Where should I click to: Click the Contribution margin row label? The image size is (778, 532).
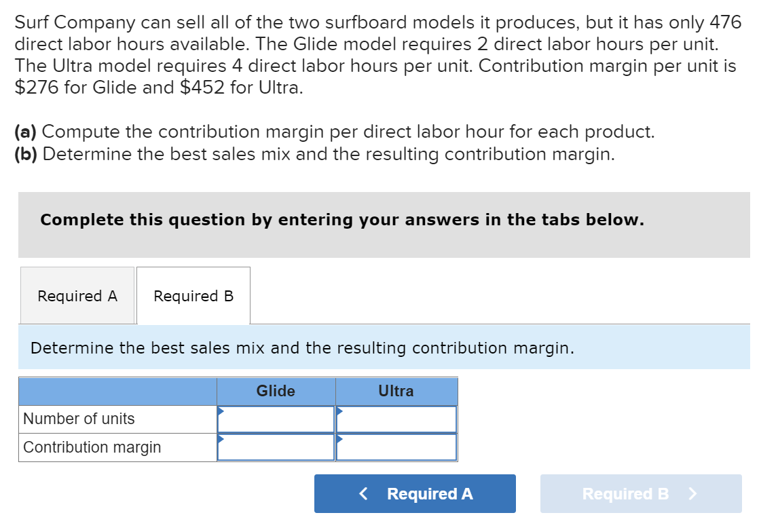[92, 447]
